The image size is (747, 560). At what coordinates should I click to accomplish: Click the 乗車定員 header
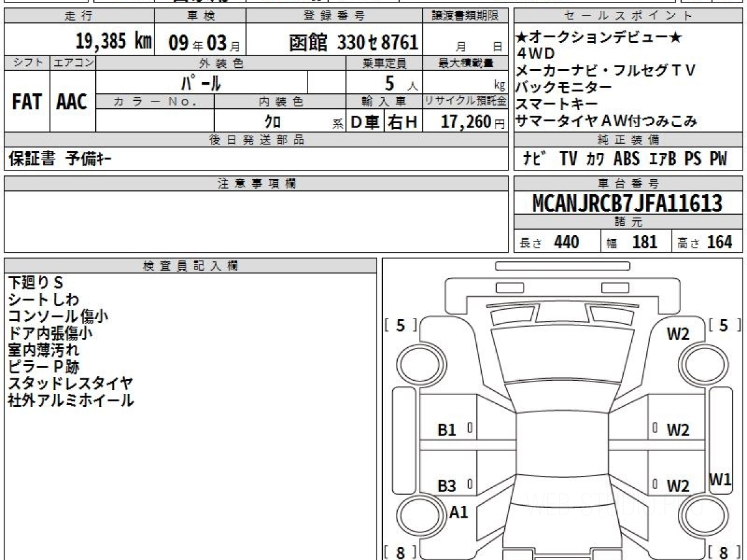[384, 63]
